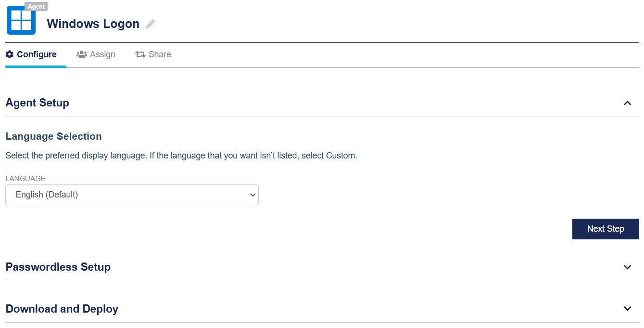Click the Language Selection subheading
This screenshot has height=328, width=644.
coord(53,136)
